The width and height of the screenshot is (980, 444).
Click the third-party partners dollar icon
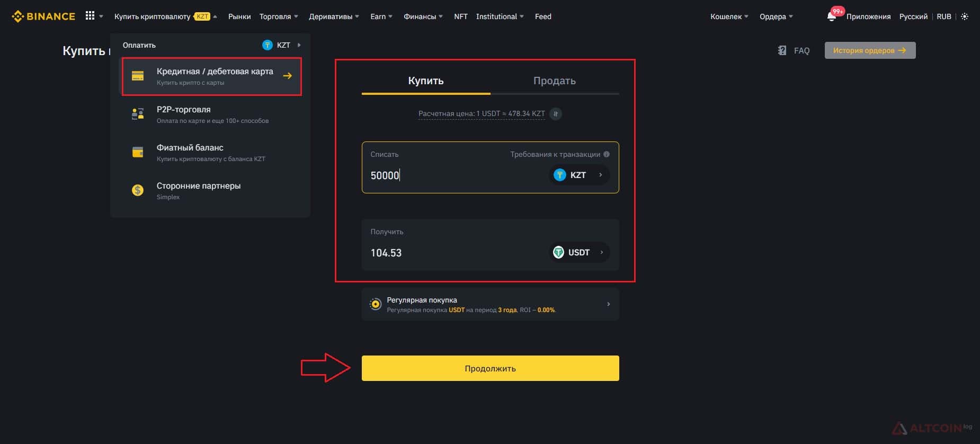tap(138, 190)
